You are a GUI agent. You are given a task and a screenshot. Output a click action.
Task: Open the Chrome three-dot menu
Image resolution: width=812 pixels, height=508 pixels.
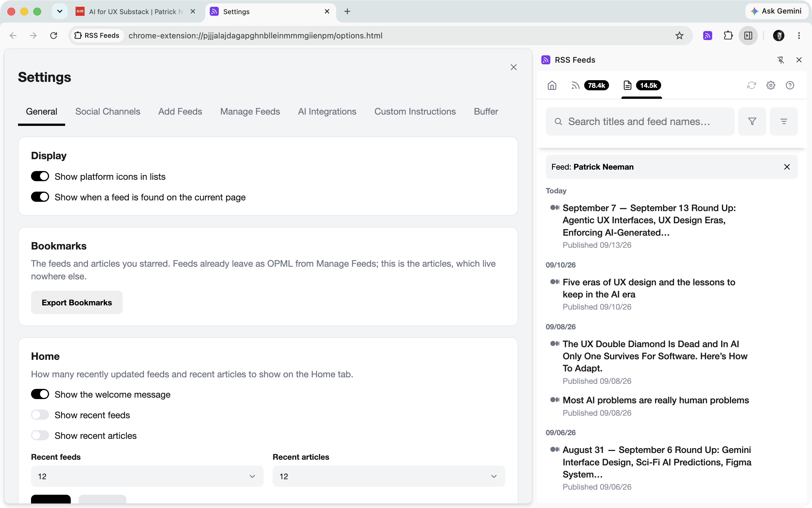point(799,36)
